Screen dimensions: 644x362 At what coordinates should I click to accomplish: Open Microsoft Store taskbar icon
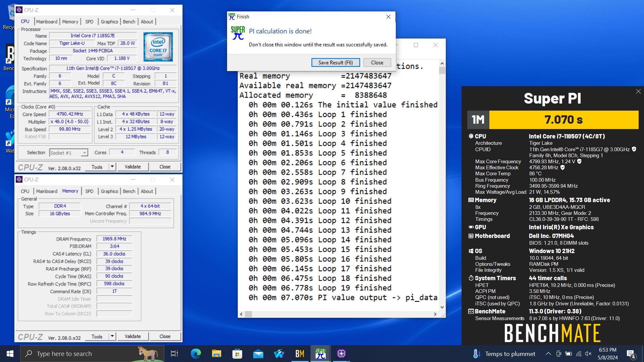[x=237, y=354]
